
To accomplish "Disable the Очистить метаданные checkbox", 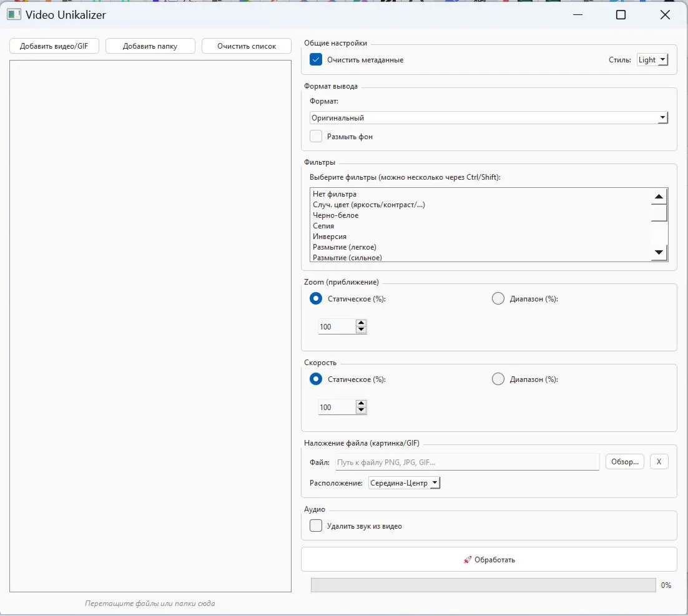I will pos(316,60).
